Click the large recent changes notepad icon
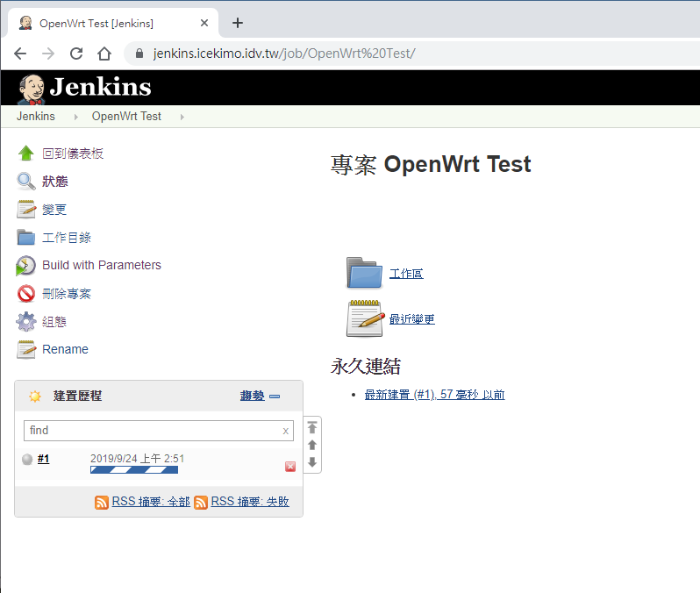The height and width of the screenshot is (593, 700). pyautogui.click(x=365, y=318)
